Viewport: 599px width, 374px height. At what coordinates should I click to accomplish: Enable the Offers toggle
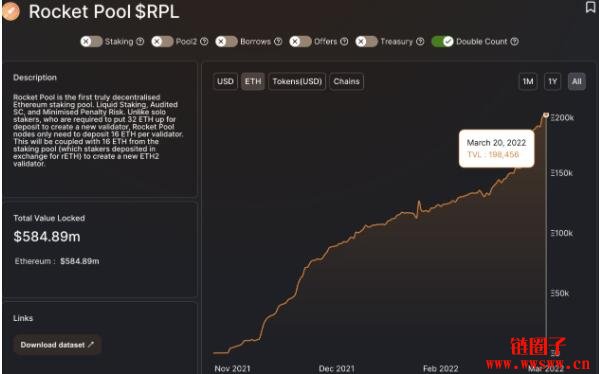pyautogui.click(x=300, y=41)
